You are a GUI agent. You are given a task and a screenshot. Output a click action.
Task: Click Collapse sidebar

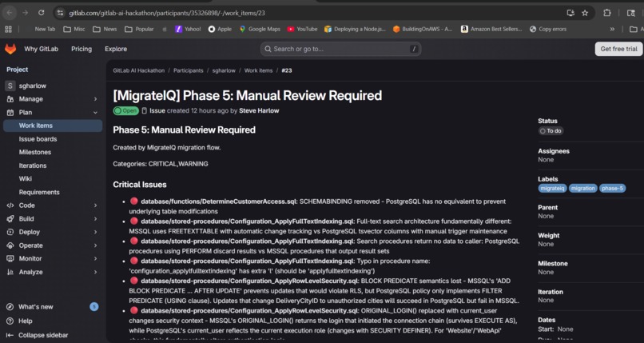42,335
